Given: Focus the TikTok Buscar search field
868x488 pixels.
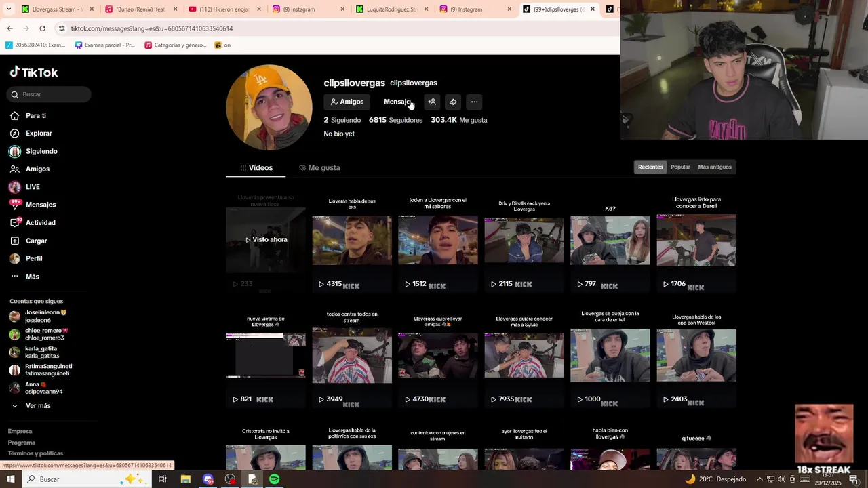Looking at the screenshot, I should point(49,94).
